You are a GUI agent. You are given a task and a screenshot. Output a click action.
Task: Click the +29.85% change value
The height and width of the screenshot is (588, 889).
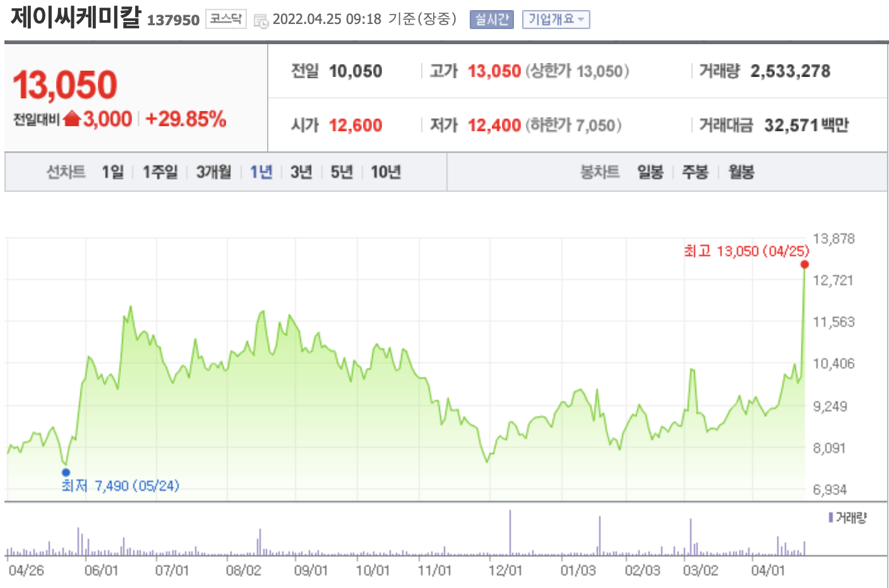click(x=186, y=119)
